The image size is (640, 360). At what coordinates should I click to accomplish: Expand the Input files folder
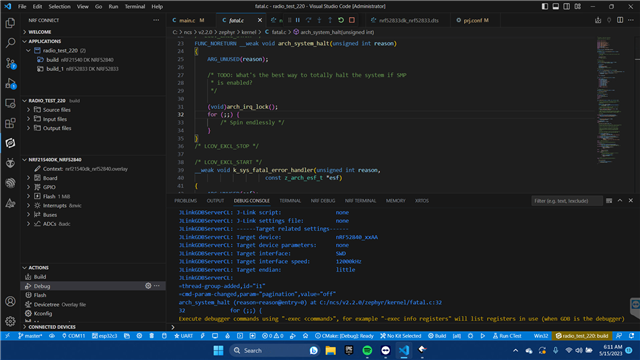click(x=28, y=119)
